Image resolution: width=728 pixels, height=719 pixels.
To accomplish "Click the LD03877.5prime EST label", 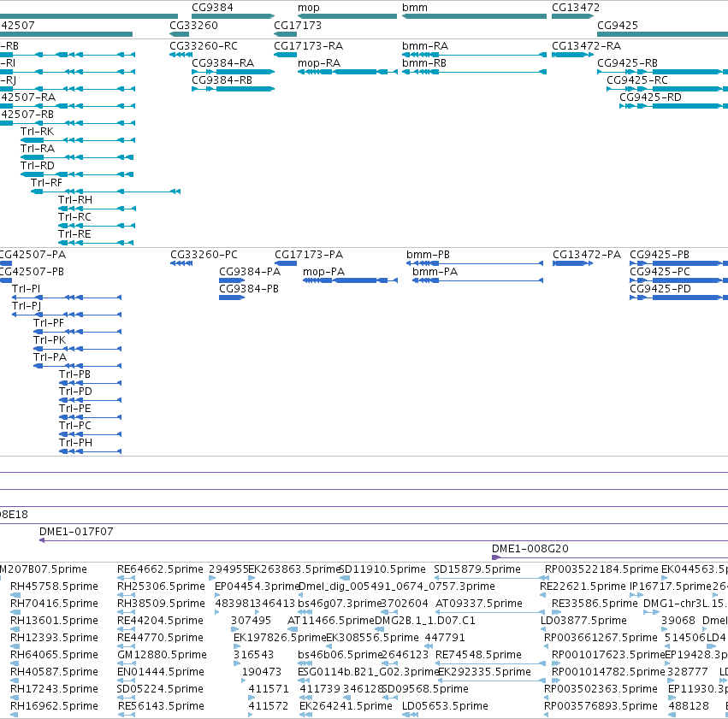I will click(x=583, y=622).
